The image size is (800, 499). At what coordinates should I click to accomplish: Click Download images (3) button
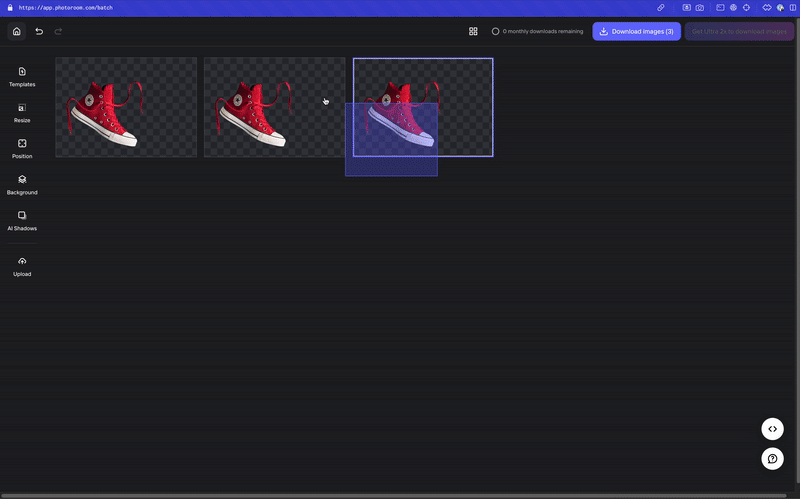coord(636,31)
